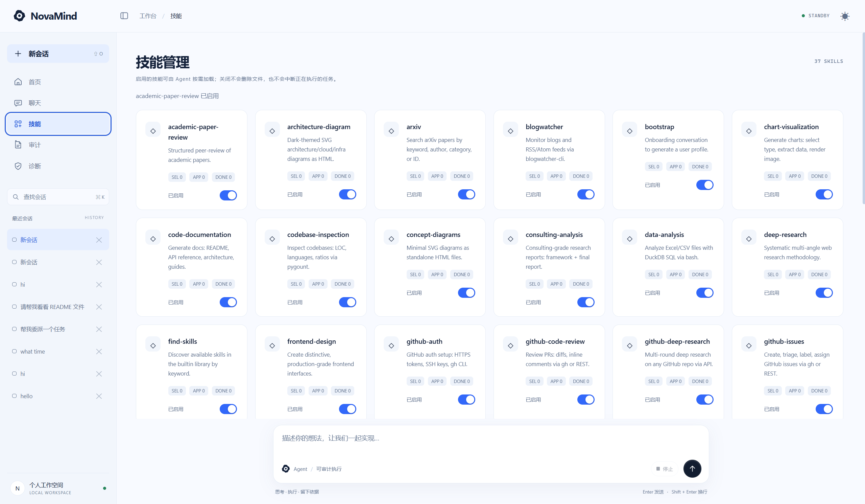The height and width of the screenshot is (504, 865).
Task: Turn off the github-auth toggle
Action: click(x=466, y=399)
